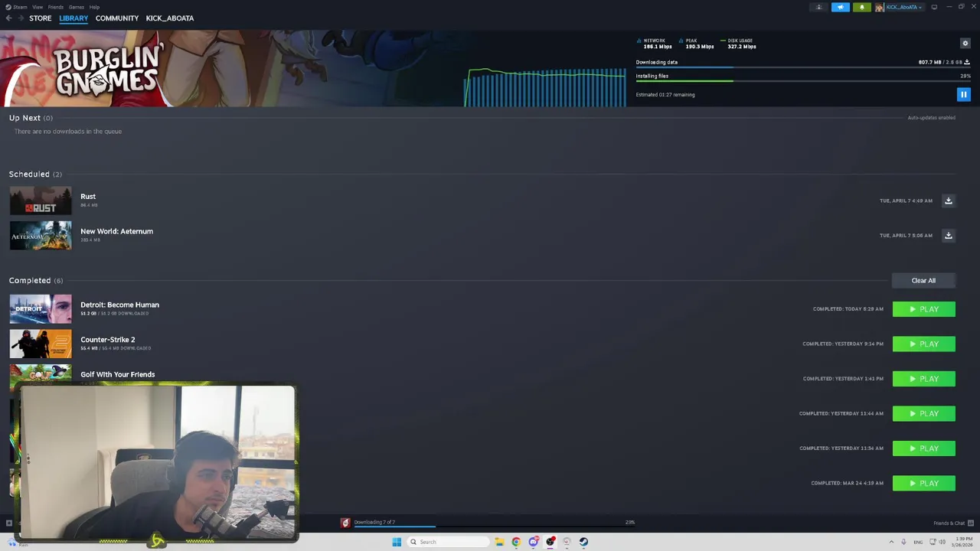The height and width of the screenshot is (551, 980).
Task: Open the Help menu
Action: (94, 7)
